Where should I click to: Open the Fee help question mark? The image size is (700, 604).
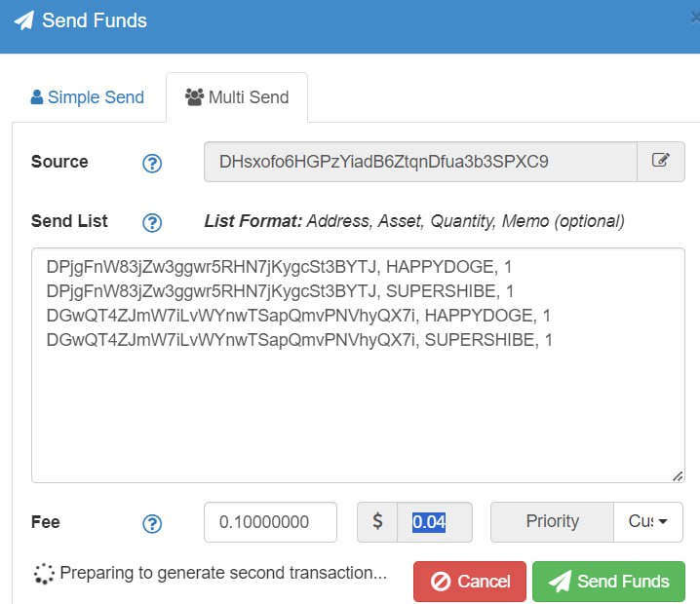(152, 524)
